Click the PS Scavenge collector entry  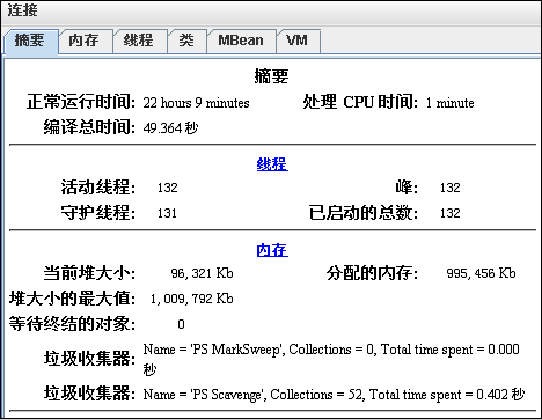click(334, 394)
